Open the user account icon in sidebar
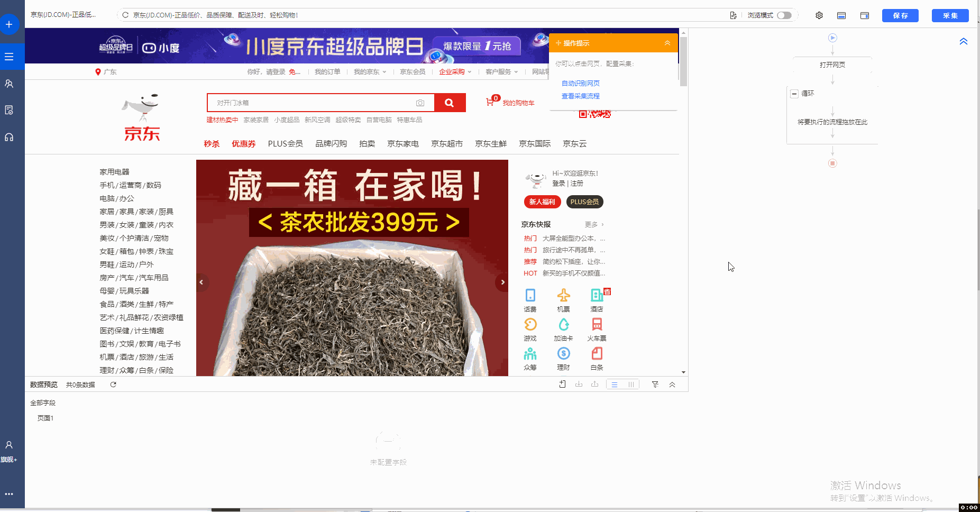Viewport: 980px width, 512px height. click(9, 445)
